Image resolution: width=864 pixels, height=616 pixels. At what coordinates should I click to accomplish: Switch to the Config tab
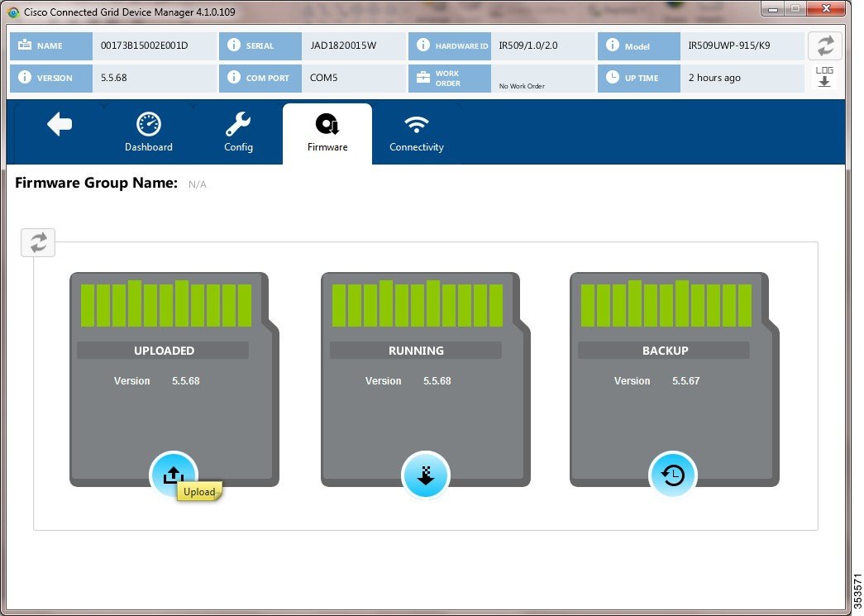(x=238, y=133)
